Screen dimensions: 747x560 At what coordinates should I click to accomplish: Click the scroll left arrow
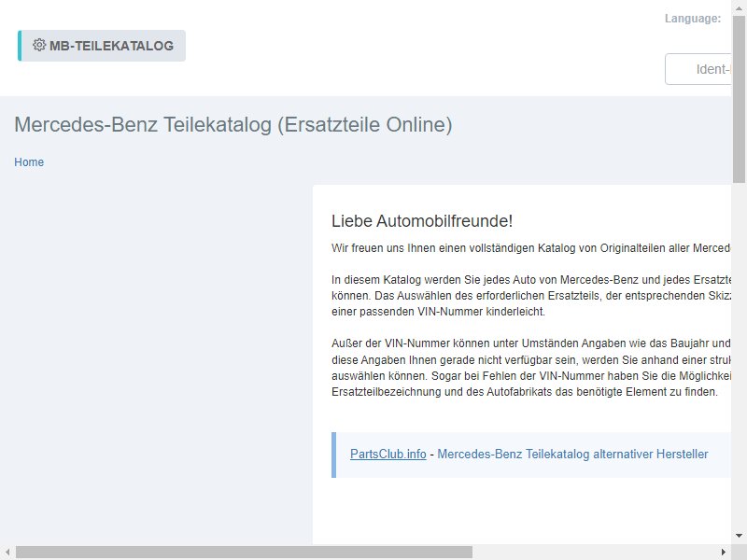click(7, 552)
